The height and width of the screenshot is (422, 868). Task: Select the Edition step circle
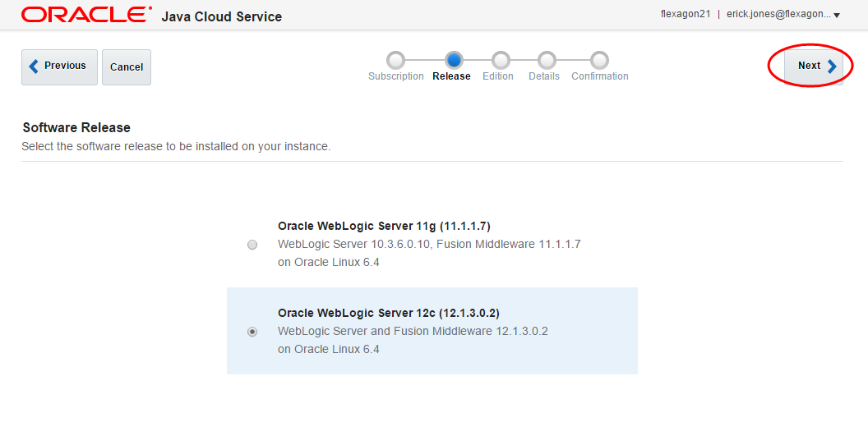point(501,60)
